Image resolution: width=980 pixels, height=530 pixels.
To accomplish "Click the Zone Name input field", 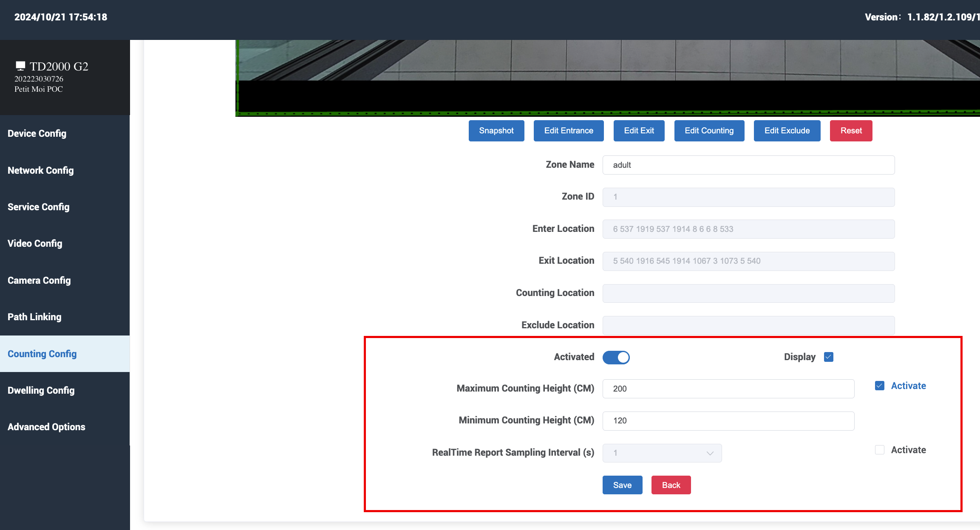I will (x=748, y=165).
